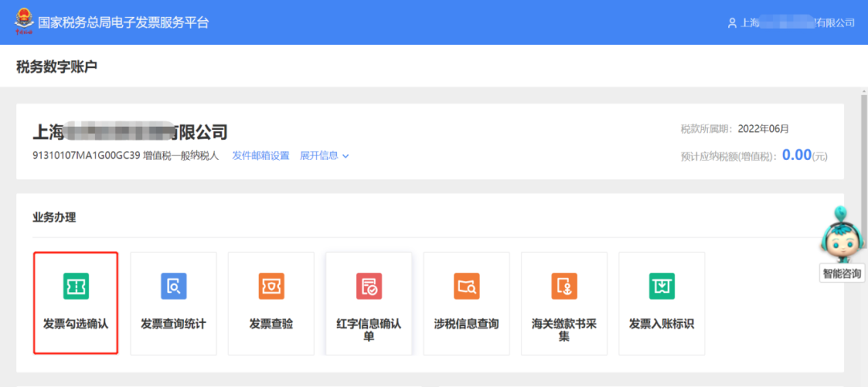Click the user avatar icon in header
Screen dimensions: 868x387
click(x=731, y=23)
